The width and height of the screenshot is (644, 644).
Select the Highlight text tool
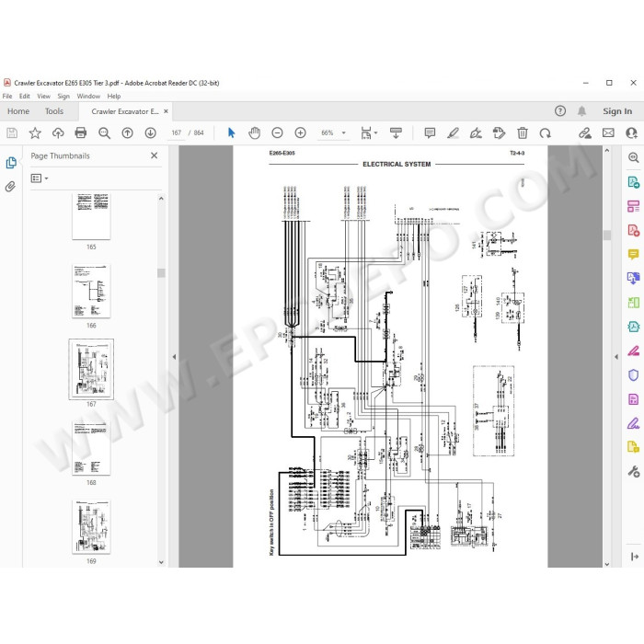coord(453,133)
